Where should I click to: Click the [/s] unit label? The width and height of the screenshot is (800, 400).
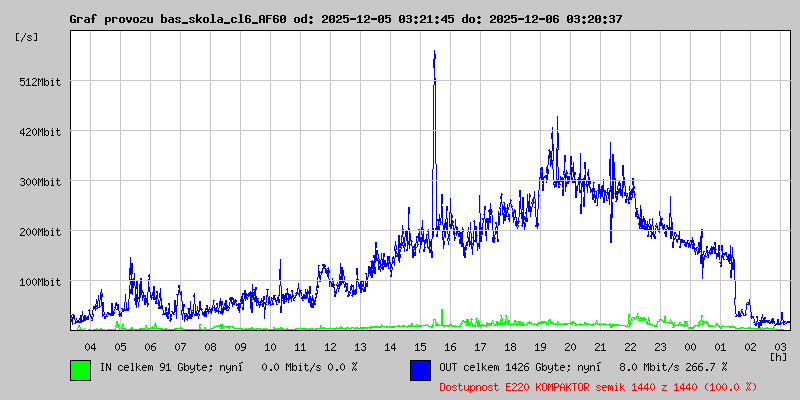click(27, 37)
